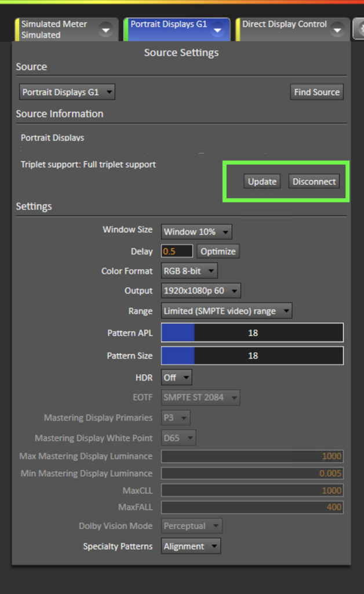
Task: Adjust the Pattern Size slider
Action: (x=252, y=356)
